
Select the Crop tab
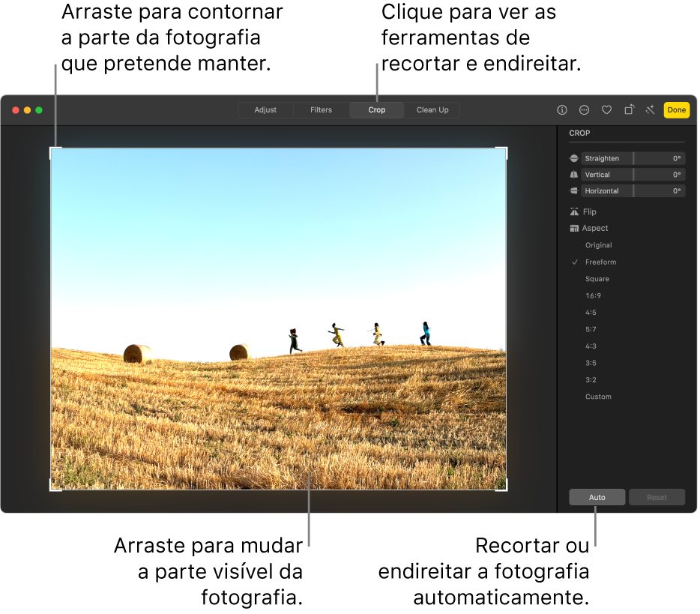[x=378, y=110]
